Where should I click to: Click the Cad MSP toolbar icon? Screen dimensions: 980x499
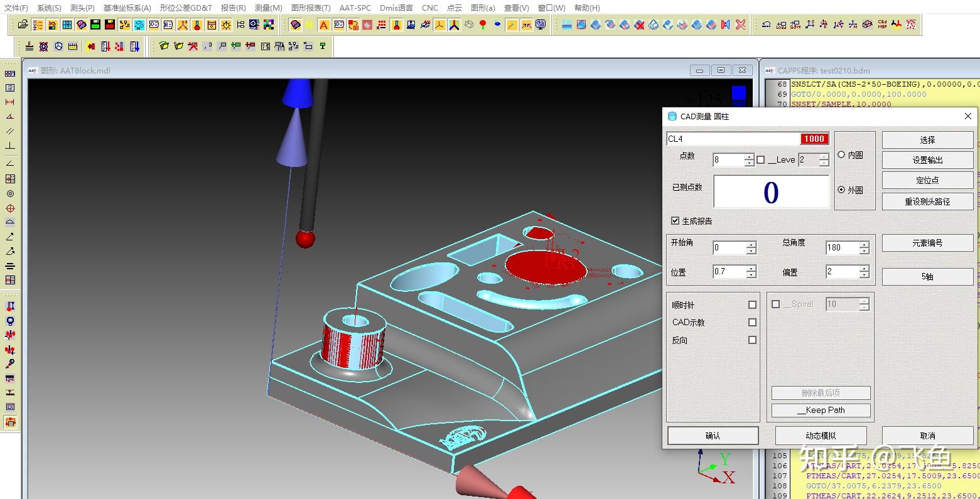click(882, 24)
